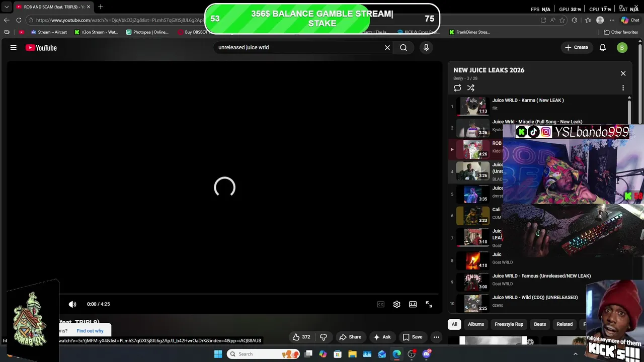The height and width of the screenshot is (362, 644).
Task: Go back in browser
Action: click(7, 20)
